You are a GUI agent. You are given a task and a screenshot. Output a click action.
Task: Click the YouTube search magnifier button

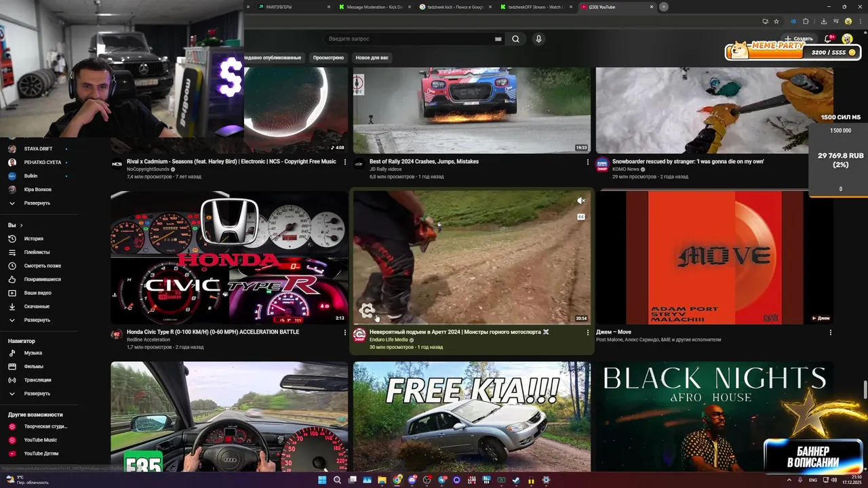[x=515, y=39]
